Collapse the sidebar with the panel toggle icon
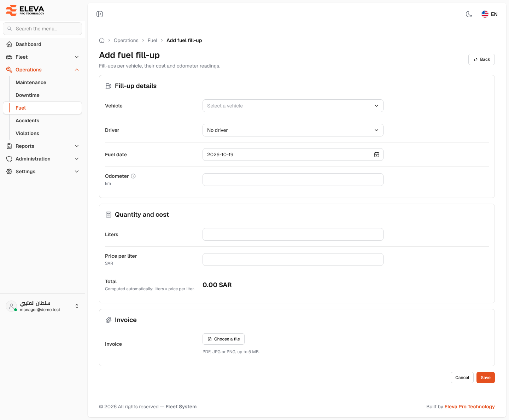The height and width of the screenshot is (420, 509). point(100,14)
